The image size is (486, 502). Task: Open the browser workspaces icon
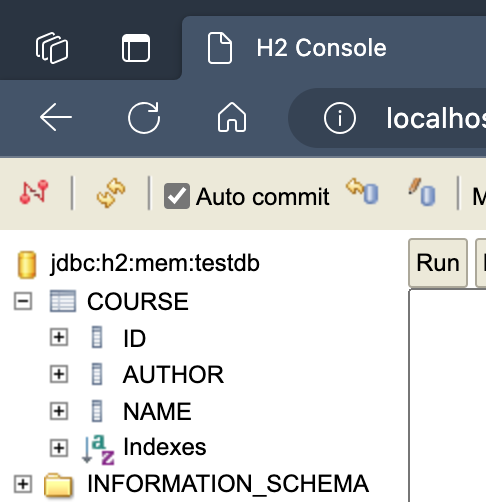[x=52, y=48]
